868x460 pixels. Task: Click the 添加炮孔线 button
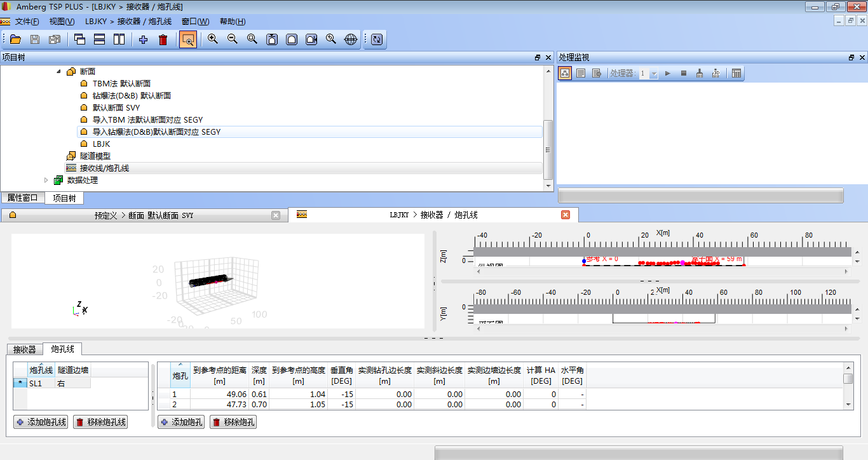pos(41,422)
